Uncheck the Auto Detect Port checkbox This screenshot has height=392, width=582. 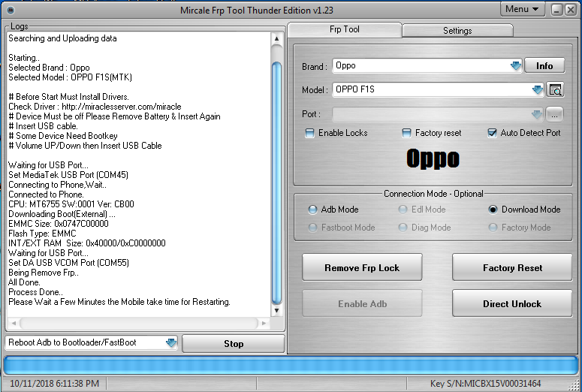(x=492, y=133)
